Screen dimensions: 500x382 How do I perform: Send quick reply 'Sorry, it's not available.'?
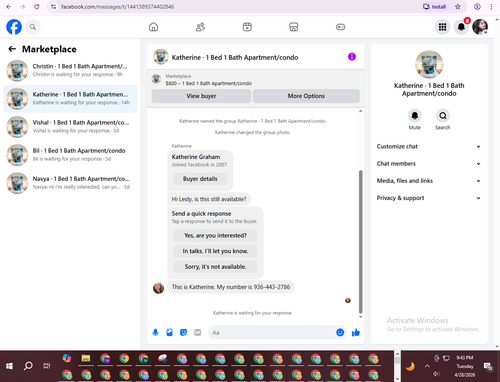[x=215, y=267]
